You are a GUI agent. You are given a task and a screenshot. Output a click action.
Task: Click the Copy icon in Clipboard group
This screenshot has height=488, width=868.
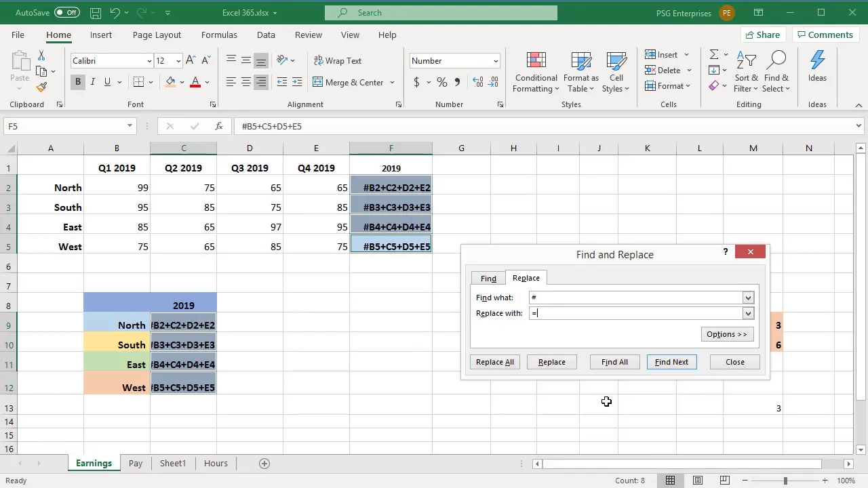(x=41, y=71)
